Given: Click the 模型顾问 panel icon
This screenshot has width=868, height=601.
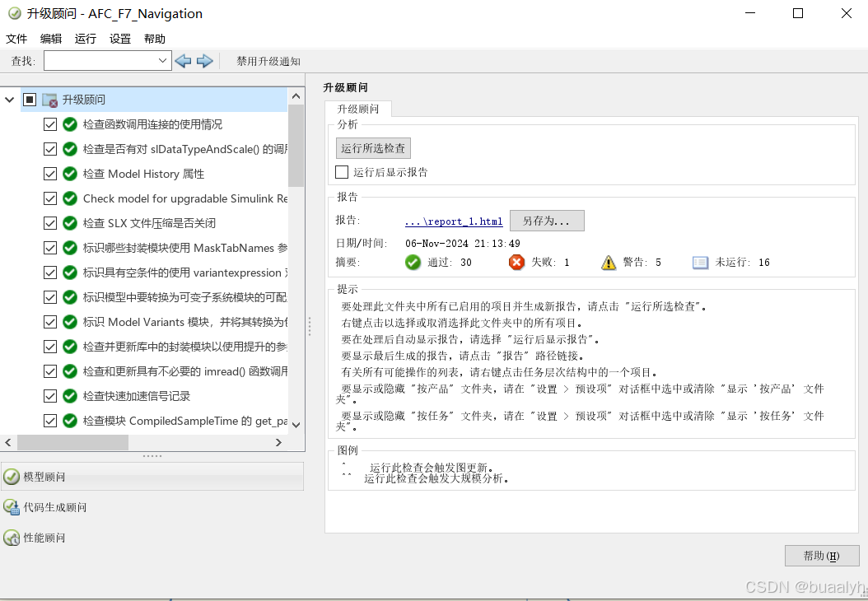Looking at the screenshot, I should point(11,477).
